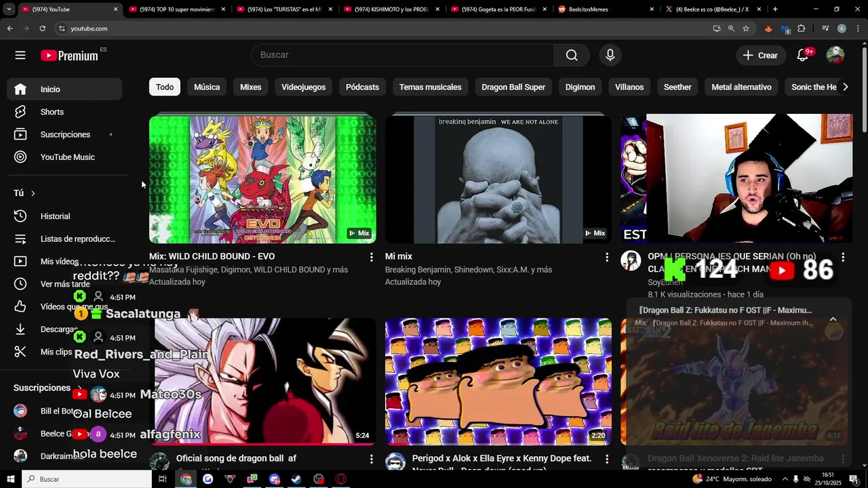
Task: Click the YouTube Premium logo
Action: 70,56
